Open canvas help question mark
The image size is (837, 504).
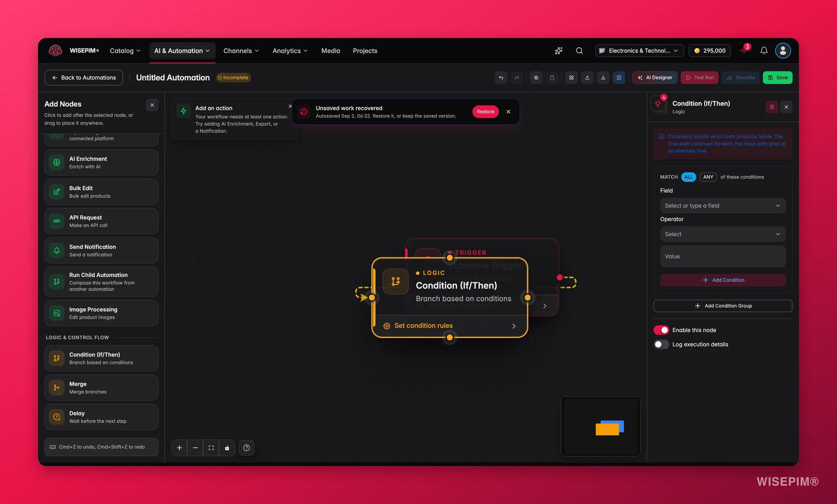(246, 448)
